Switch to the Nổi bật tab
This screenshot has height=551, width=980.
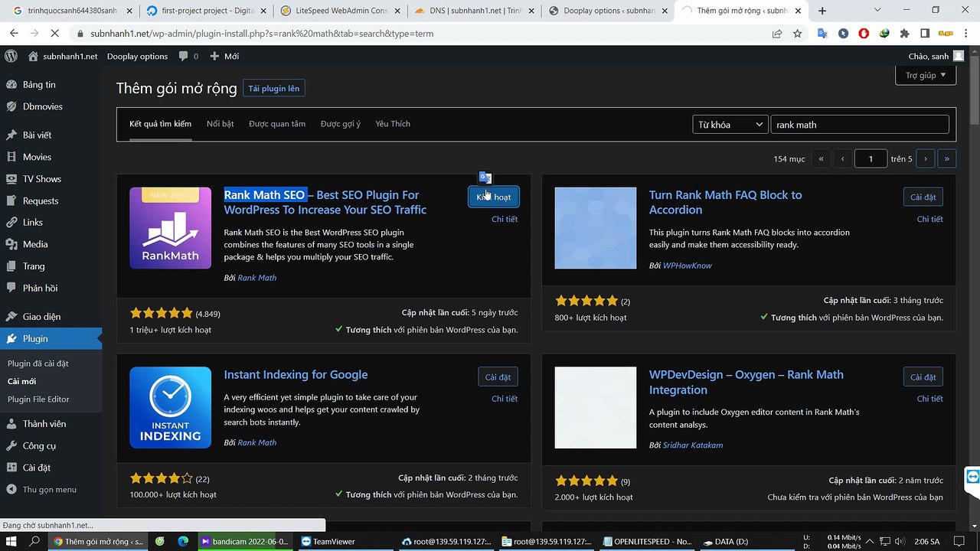point(220,124)
